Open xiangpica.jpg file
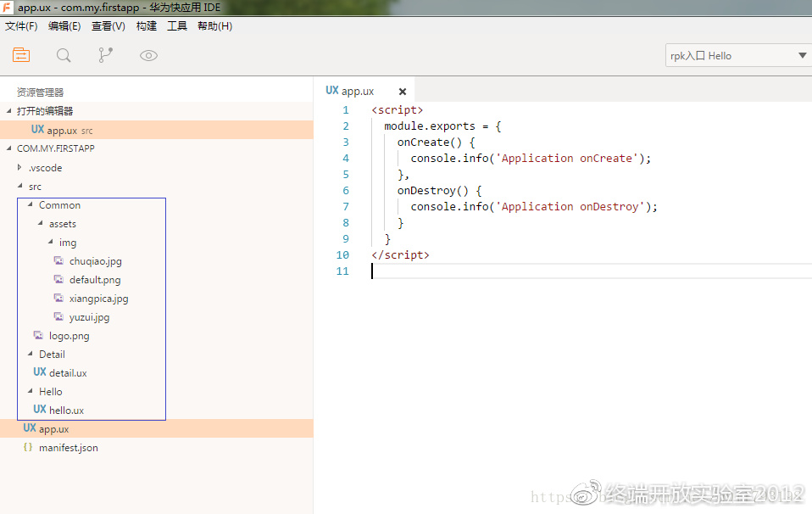This screenshot has width=812, height=514. tap(98, 299)
